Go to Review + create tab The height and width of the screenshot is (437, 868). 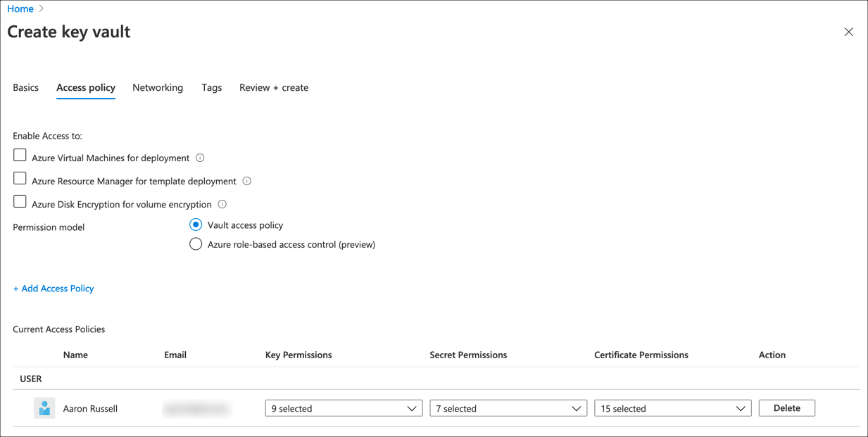coord(274,88)
